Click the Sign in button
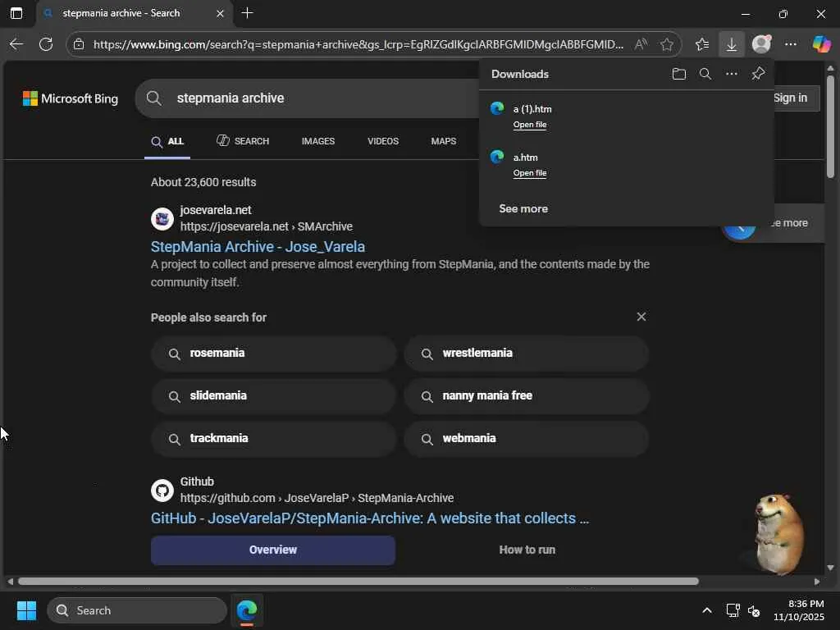The image size is (840, 630). coord(791,98)
